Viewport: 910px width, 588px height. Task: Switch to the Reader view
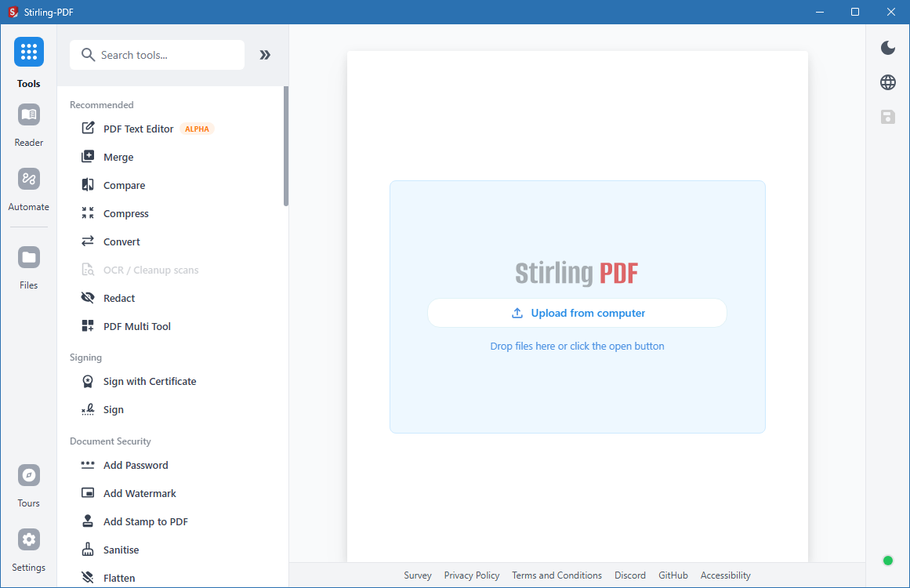click(28, 124)
